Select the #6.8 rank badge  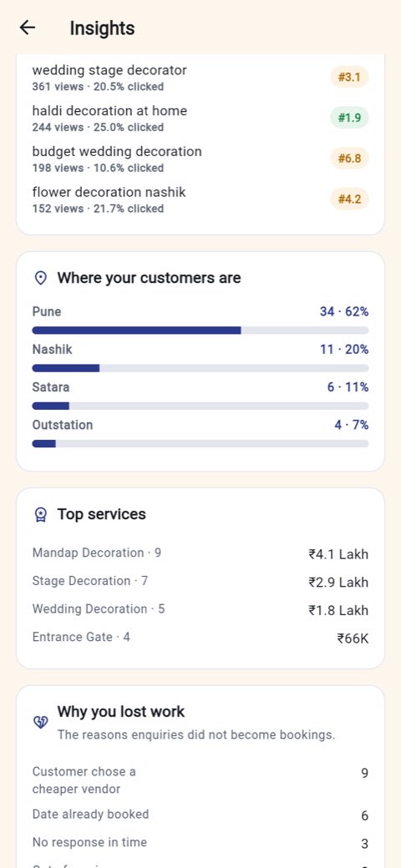[x=349, y=159]
